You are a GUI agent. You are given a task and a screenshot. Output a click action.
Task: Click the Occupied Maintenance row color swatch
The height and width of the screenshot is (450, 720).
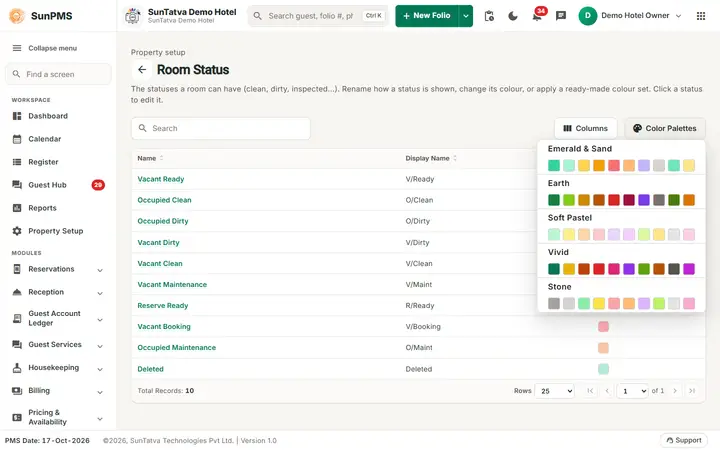click(x=603, y=348)
